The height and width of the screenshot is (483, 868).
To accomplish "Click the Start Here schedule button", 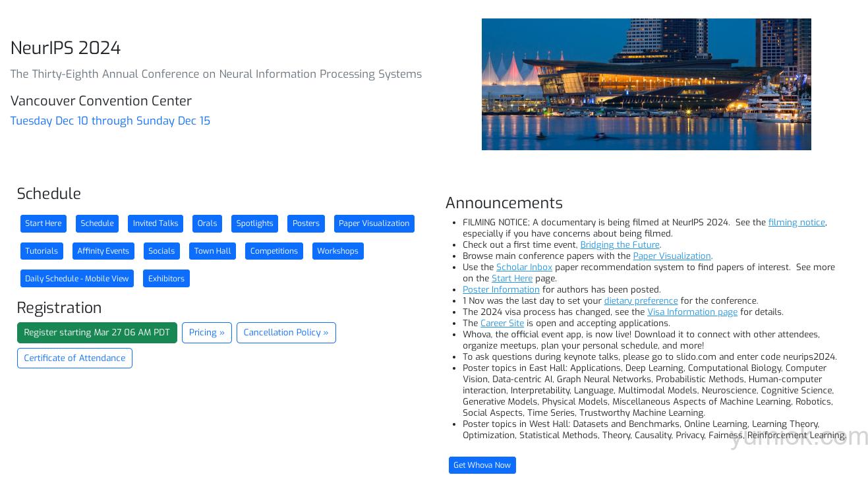I will [43, 223].
